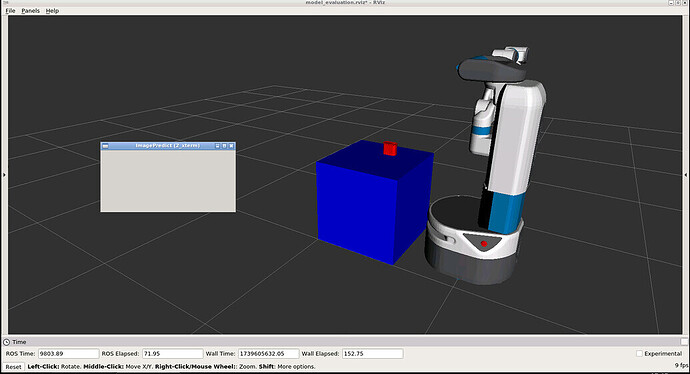The height and width of the screenshot is (374, 690).
Task: Open the Panels menu
Action: pos(30,11)
